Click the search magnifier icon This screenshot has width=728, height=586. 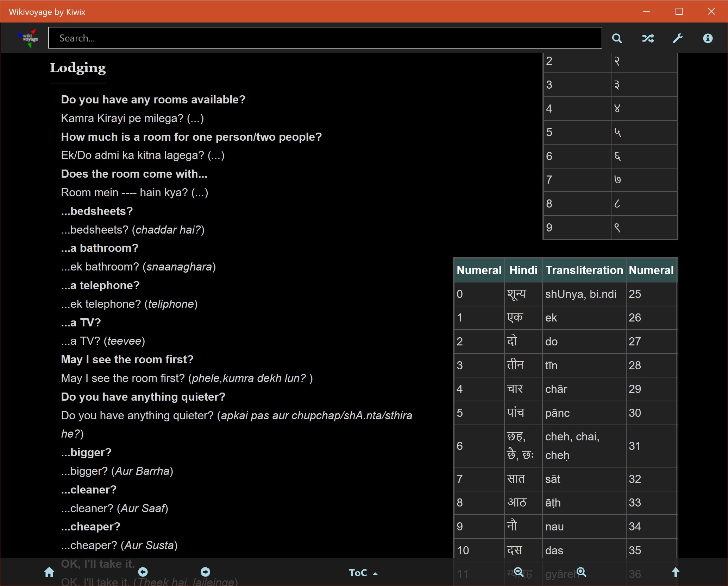tap(617, 38)
